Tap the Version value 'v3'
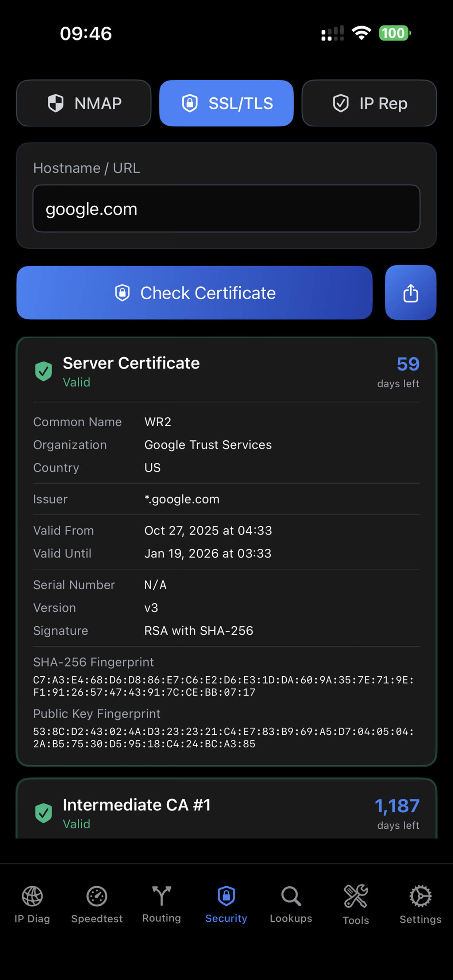The height and width of the screenshot is (980, 453). pos(151,608)
